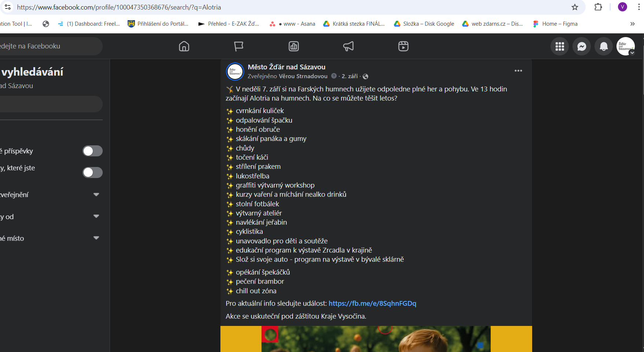644x352 pixels.
Task: Expand the 'od' posts-from dropdown
Action: pos(96,217)
